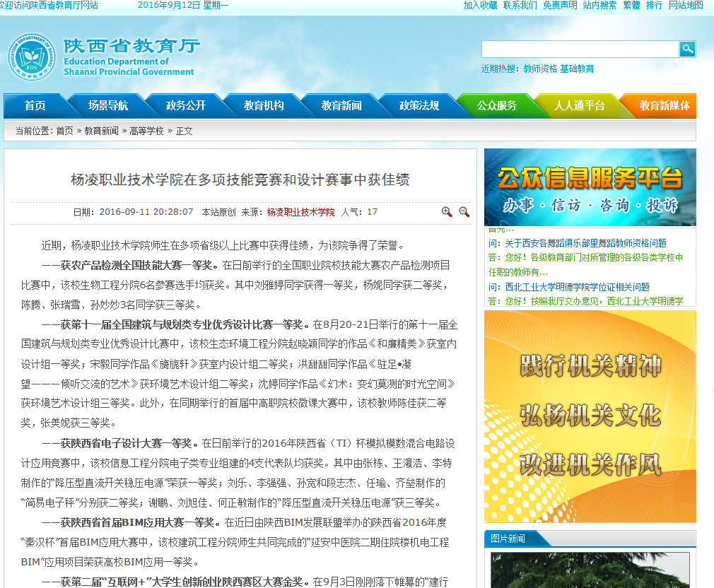Click the Education Department round logo
This screenshot has height=588, width=714.
tap(31, 57)
